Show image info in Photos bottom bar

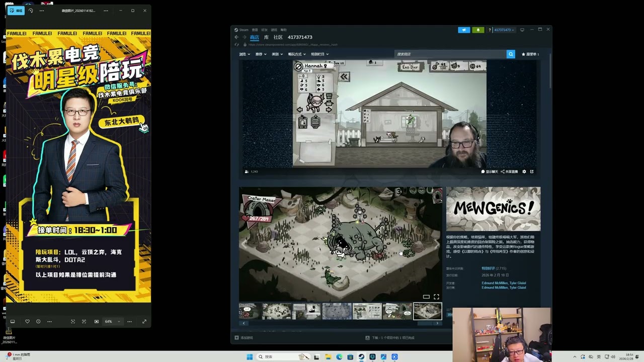[38, 321]
